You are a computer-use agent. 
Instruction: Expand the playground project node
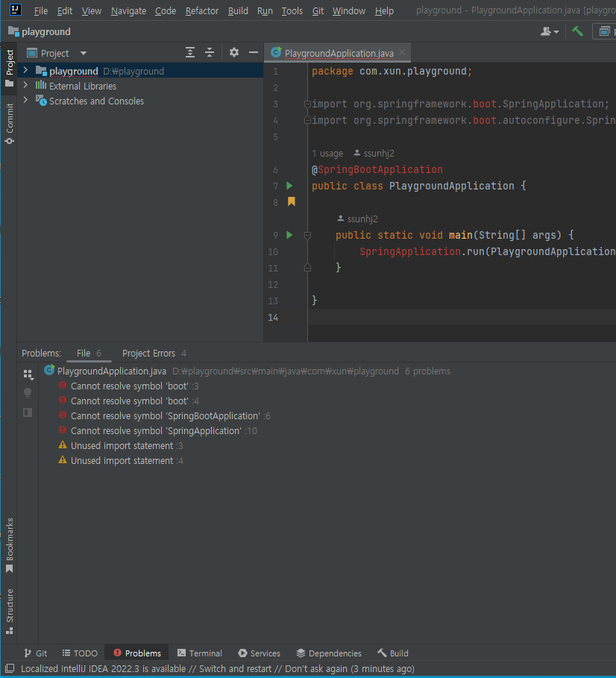pos(25,70)
